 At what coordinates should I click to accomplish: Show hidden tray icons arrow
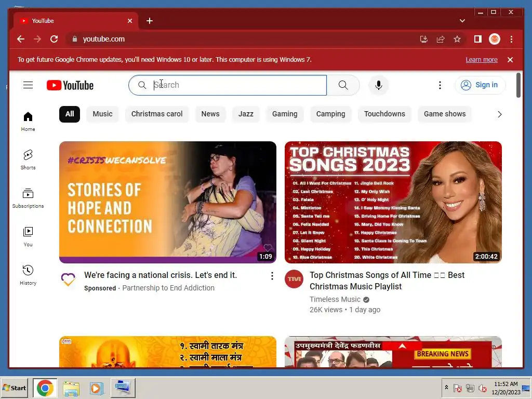click(x=446, y=387)
